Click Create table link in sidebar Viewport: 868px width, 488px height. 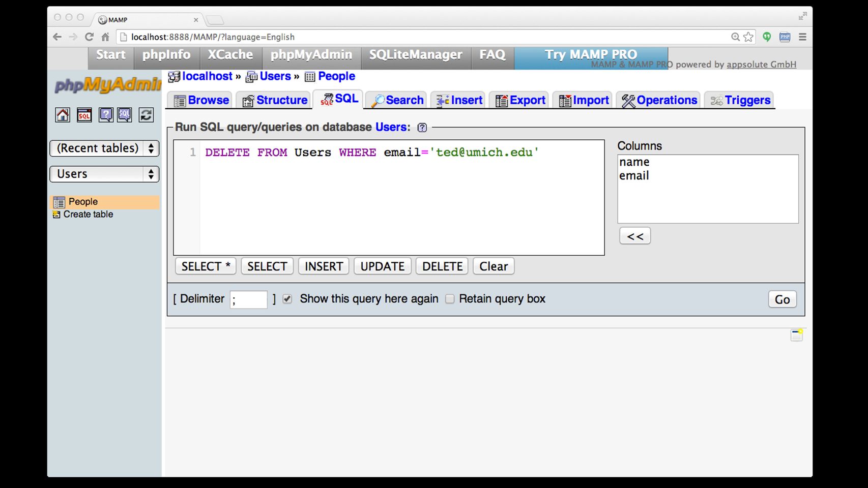(88, 215)
